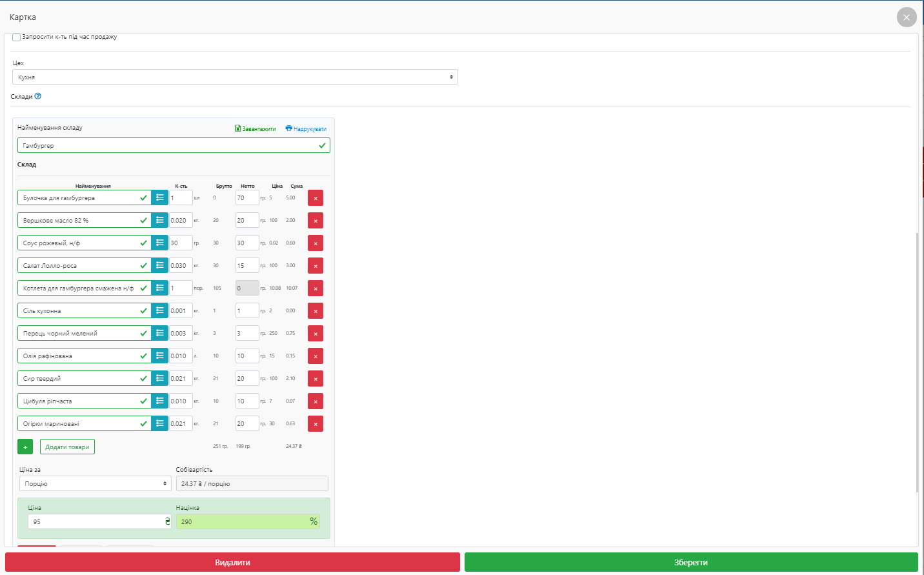
Task: Open the Ціна за dropdown showing Порцію
Action: (95, 484)
